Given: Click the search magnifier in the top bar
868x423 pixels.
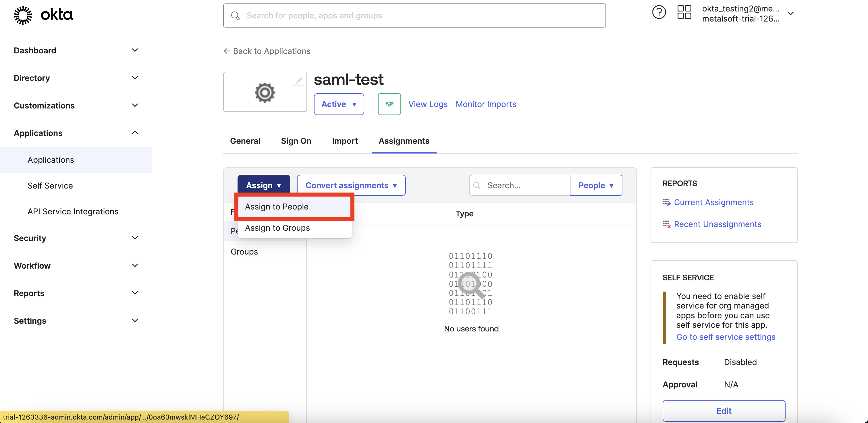Looking at the screenshot, I should click(235, 16).
